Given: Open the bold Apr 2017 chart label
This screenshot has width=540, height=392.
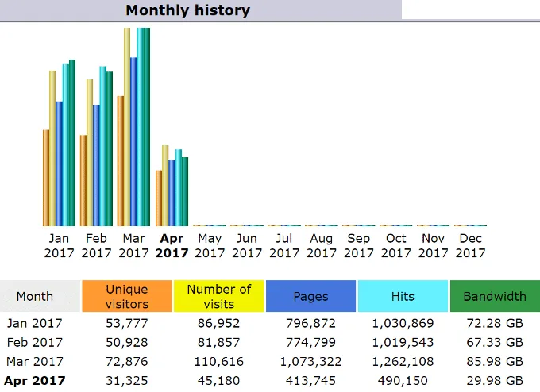Looking at the screenshot, I should click(172, 245).
